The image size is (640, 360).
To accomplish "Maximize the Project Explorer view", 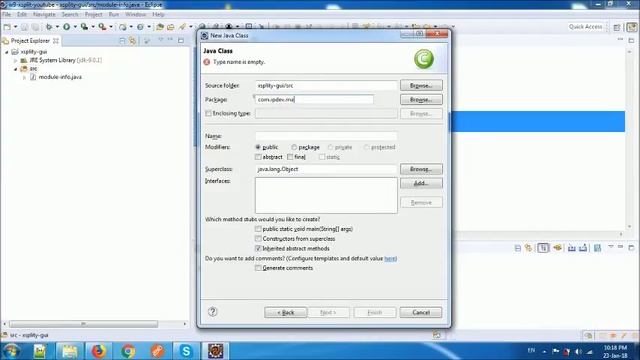I will (181, 40).
